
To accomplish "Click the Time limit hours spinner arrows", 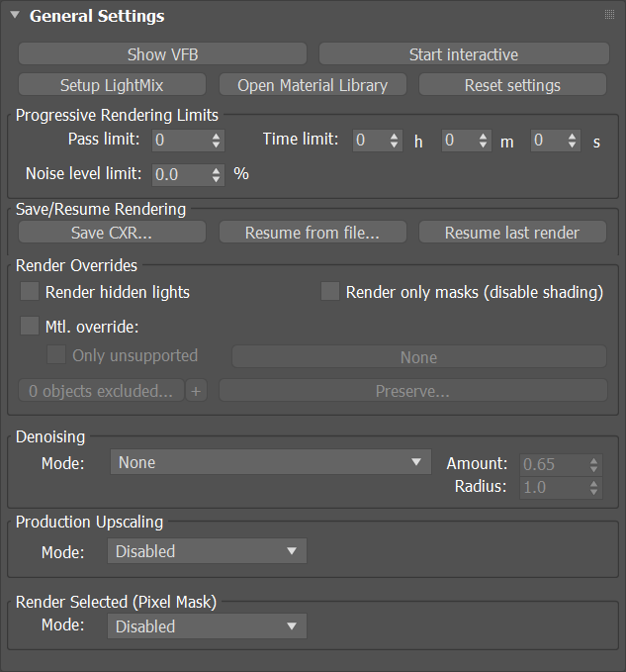I will point(394,141).
